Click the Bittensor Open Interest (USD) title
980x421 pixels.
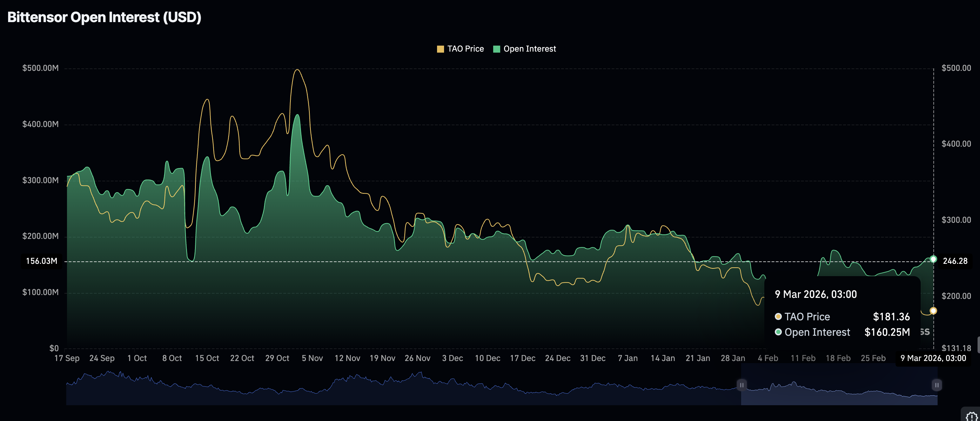104,17
